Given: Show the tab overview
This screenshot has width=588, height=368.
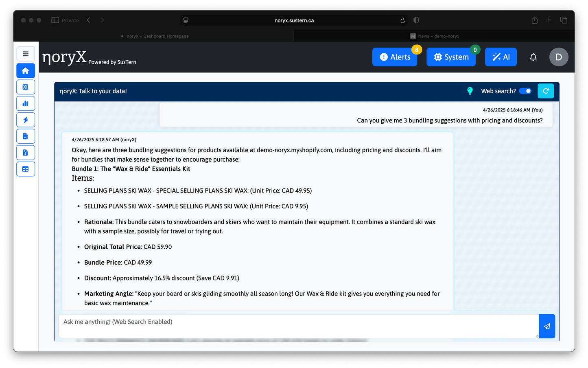Looking at the screenshot, I should tap(564, 20).
